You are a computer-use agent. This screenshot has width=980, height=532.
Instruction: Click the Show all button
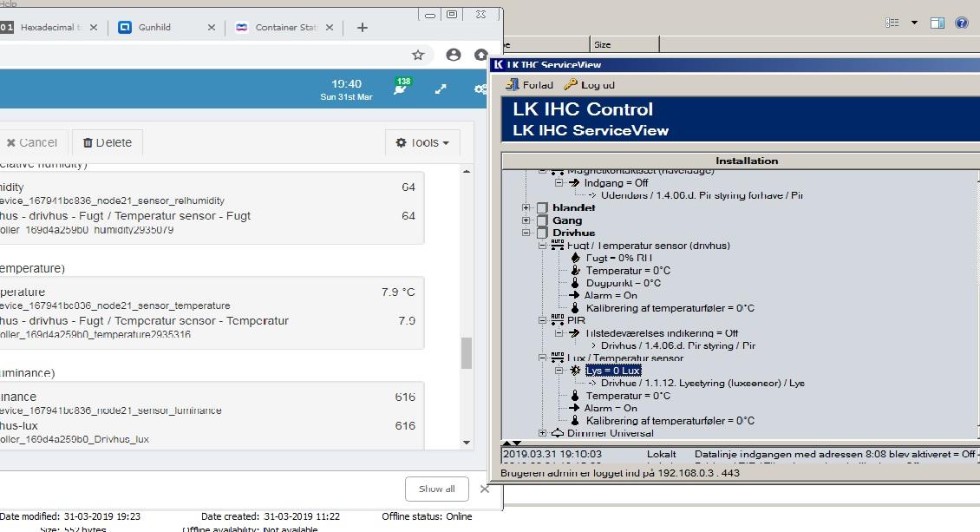pyautogui.click(x=436, y=489)
